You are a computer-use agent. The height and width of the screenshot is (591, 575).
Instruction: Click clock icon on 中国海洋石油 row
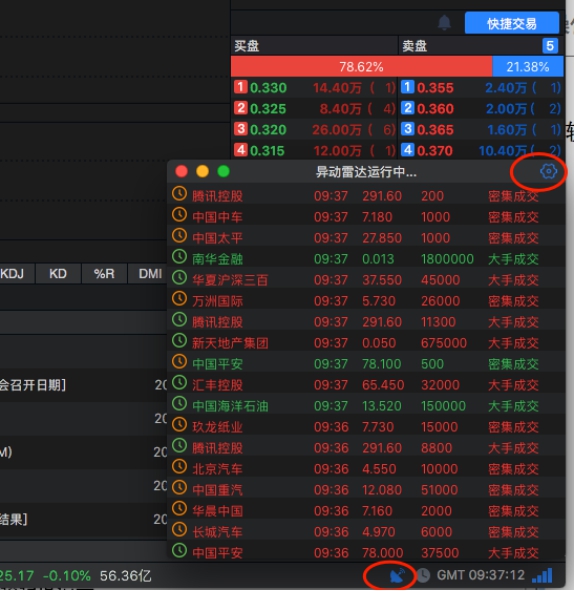click(x=179, y=404)
